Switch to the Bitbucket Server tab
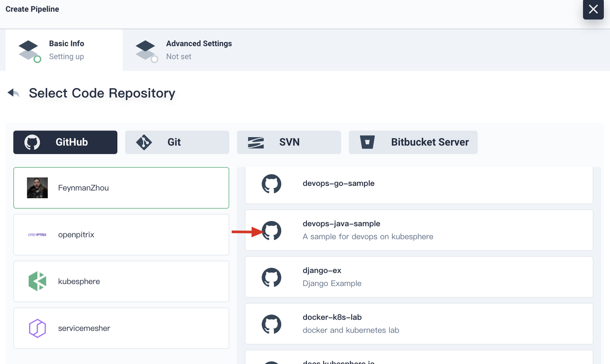Viewport: 610px width, 364px height. 413,142
